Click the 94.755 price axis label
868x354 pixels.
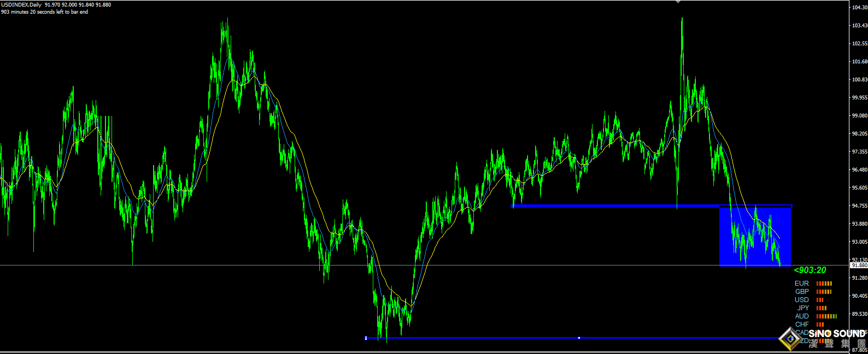click(x=859, y=206)
